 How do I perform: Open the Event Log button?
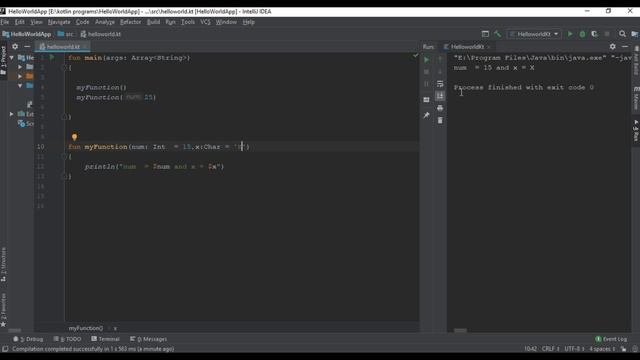click(611, 339)
